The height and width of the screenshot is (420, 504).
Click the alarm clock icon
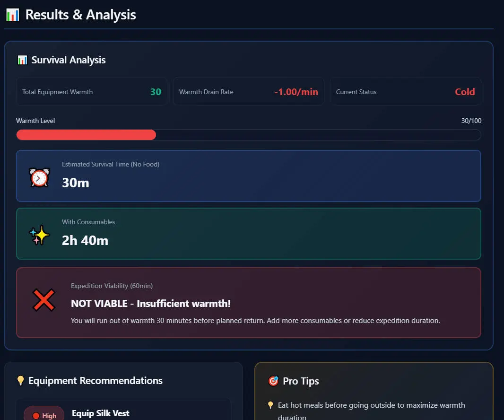coord(39,177)
